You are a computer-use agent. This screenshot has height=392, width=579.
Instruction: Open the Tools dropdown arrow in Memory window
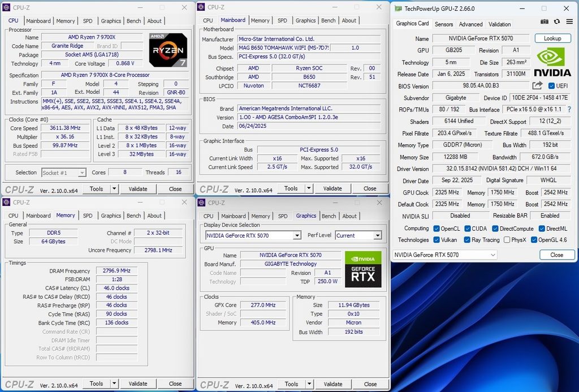114,384
